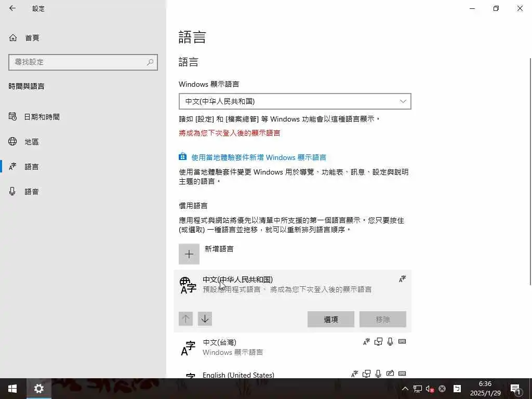Click the plus button for 新增語言
This screenshot has height=399, width=532.
click(x=189, y=254)
